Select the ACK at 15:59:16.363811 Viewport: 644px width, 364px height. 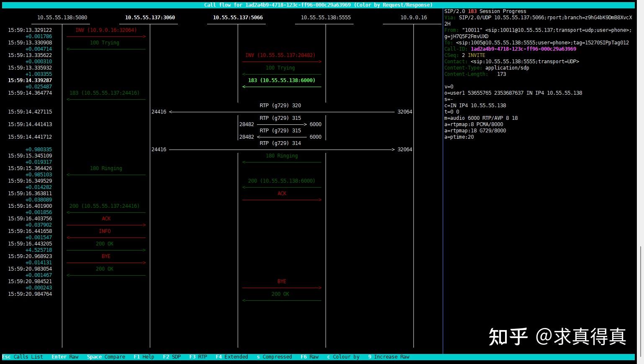point(282,194)
